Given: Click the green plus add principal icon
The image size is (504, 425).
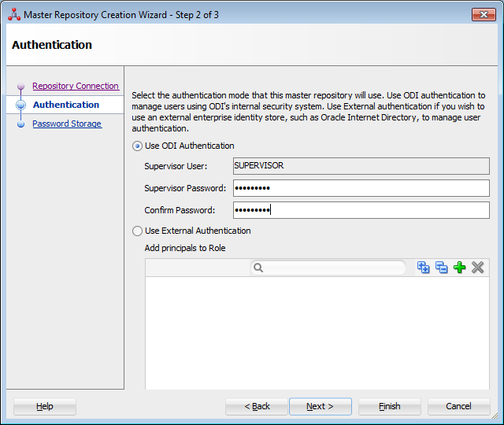Looking at the screenshot, I should click(x=459, y=268).
